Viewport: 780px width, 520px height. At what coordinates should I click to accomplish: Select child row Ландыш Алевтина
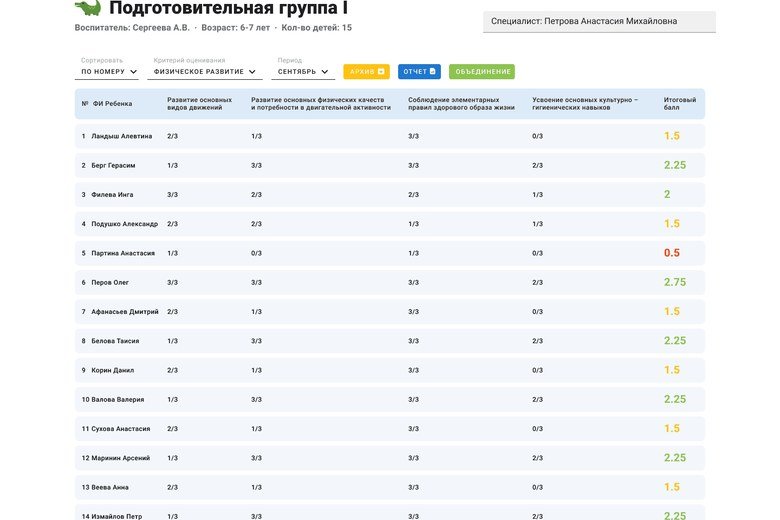coord(390,136)
